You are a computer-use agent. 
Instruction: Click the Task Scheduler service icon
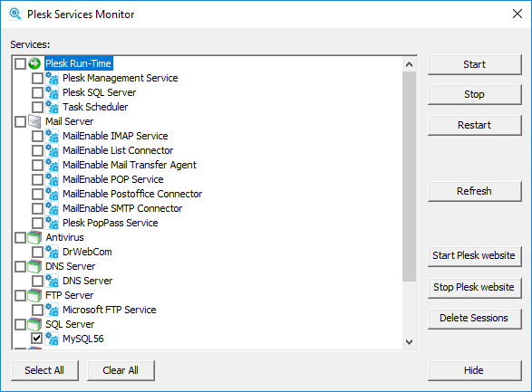[x=52, y=107]
